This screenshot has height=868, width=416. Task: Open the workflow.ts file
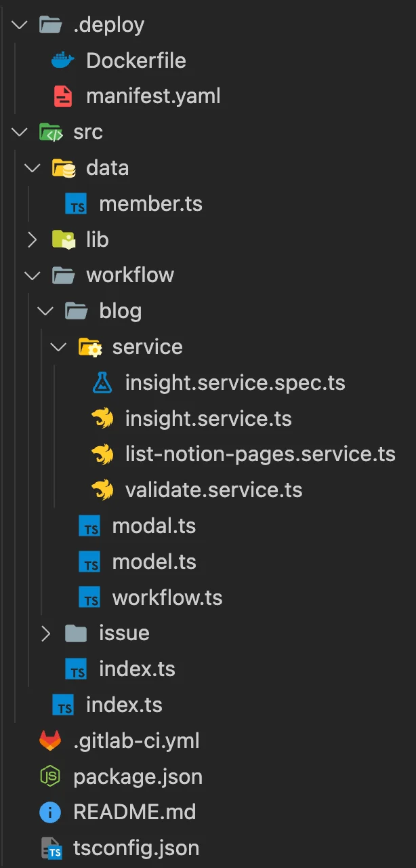point(167,598)
